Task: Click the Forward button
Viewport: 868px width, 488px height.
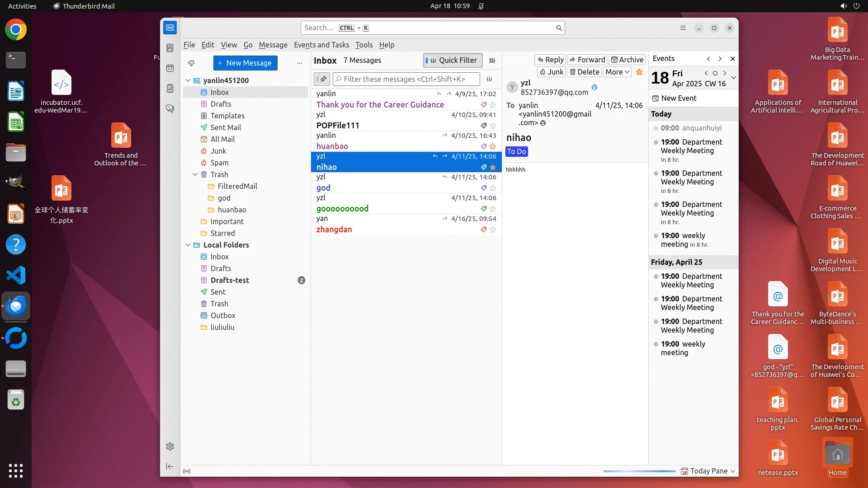Action: (587, 60)
